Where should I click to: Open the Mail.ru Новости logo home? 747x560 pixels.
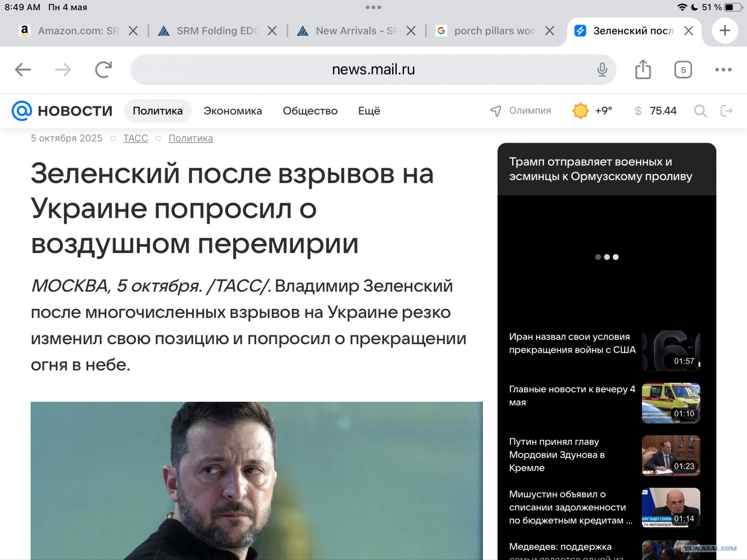62,111
